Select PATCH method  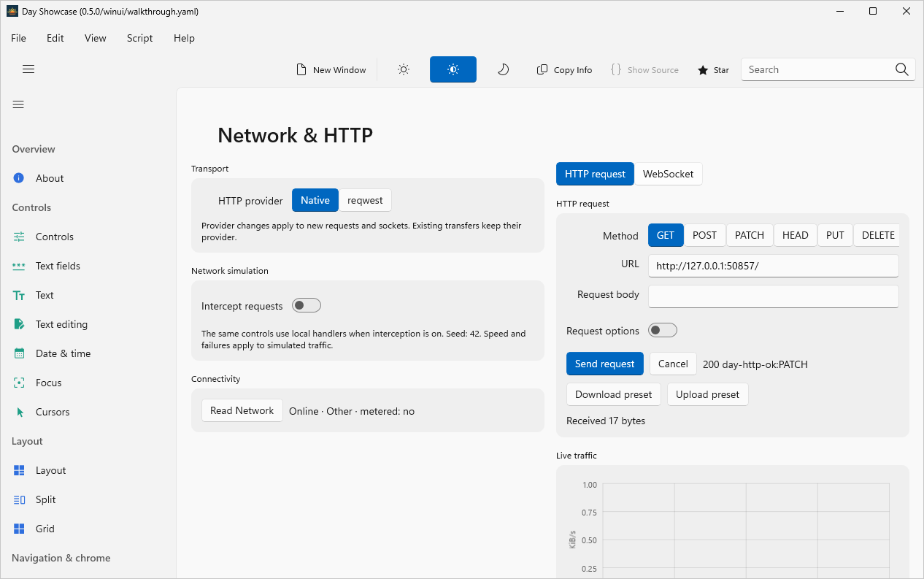click(x=750, y=235)
